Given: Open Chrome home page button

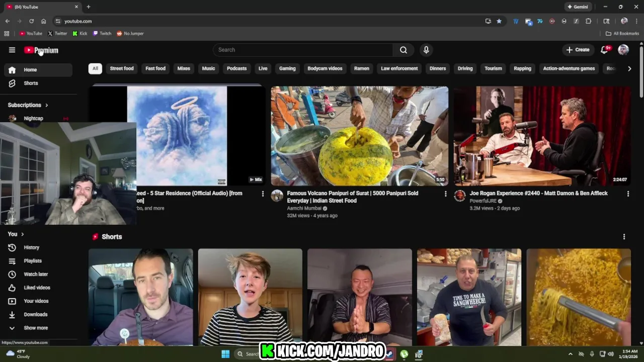Looking at the screenshot, I should pyautogui.click(x=43, y=21).
